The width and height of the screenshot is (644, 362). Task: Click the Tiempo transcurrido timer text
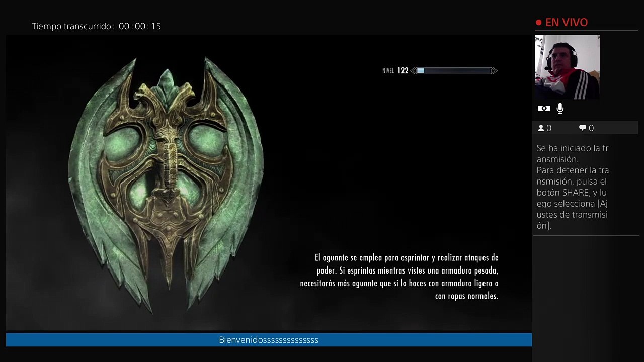(x=96, y=26)
